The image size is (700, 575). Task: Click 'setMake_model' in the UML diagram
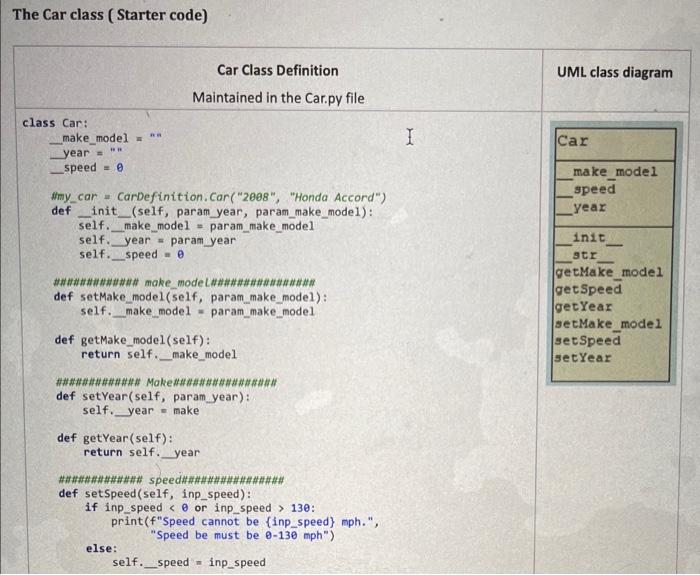608,324
